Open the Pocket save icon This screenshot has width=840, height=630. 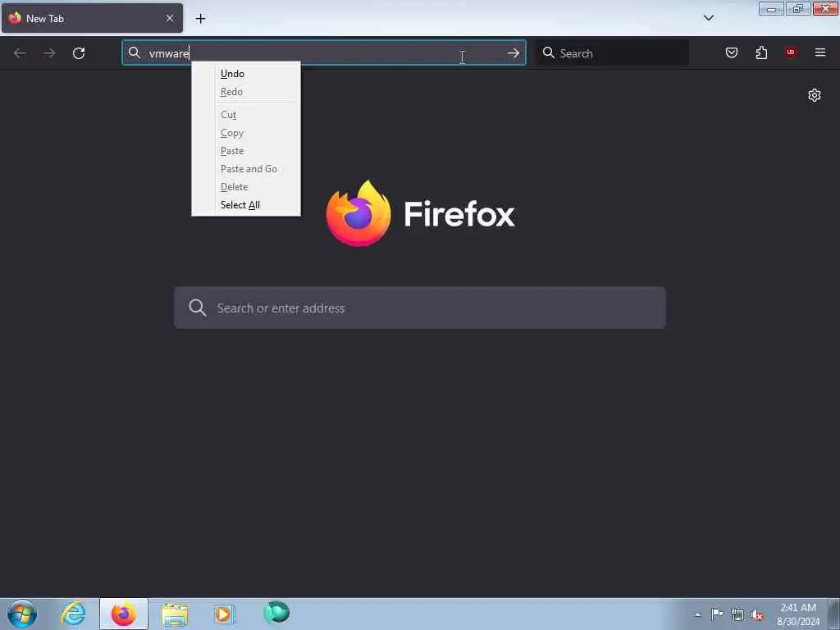coord(732,52)
